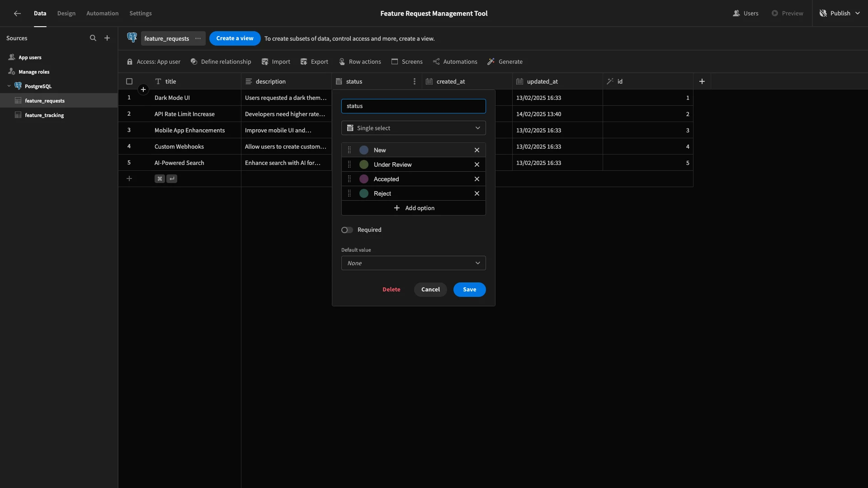Click the '14/02/2025 13:40' updated_at cell
The width and height of the screenshot is (868, 488).
pyautogui.click(x=557, y=114)
